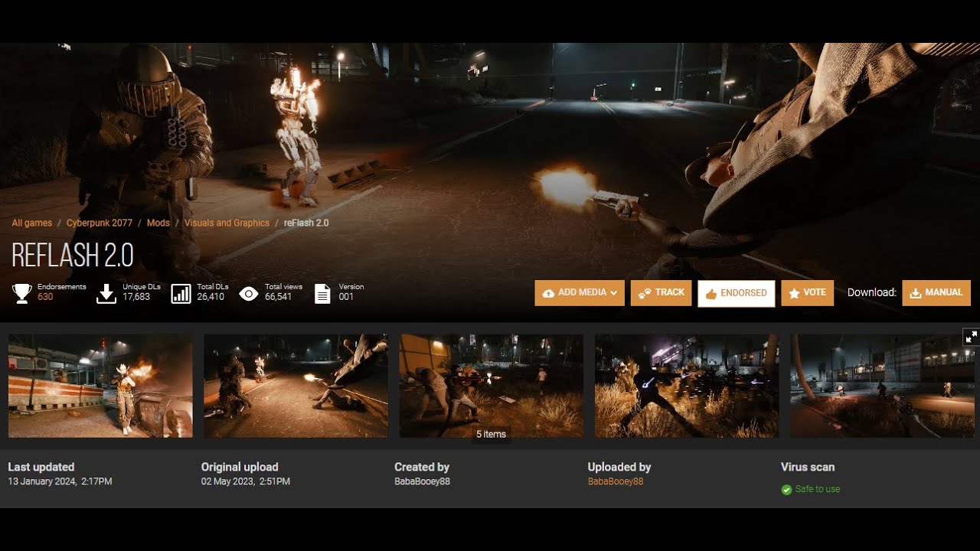Click the Unique DLs download icon
Viewport: 980px width, 551px height.
coord(106,293)
